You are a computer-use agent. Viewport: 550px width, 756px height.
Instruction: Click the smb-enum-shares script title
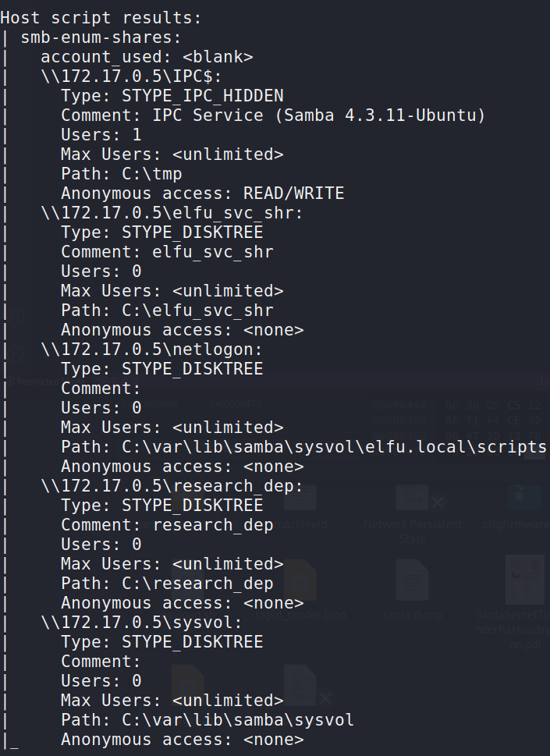(x=101, y=37)
